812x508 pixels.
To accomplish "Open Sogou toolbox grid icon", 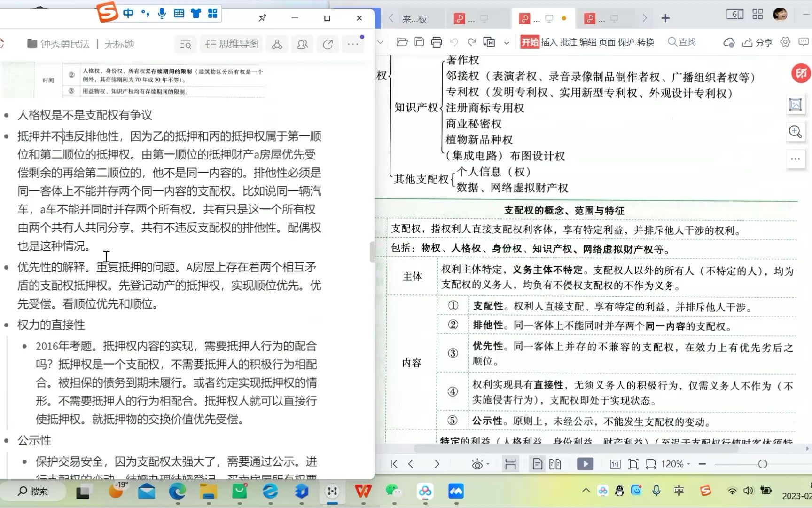I will point(212,13).
